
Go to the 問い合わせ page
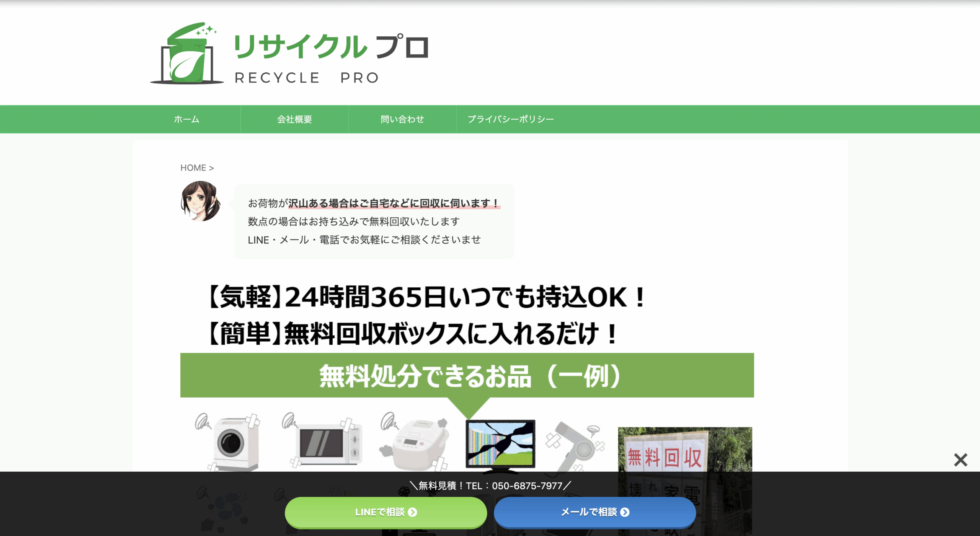[402, 119]
